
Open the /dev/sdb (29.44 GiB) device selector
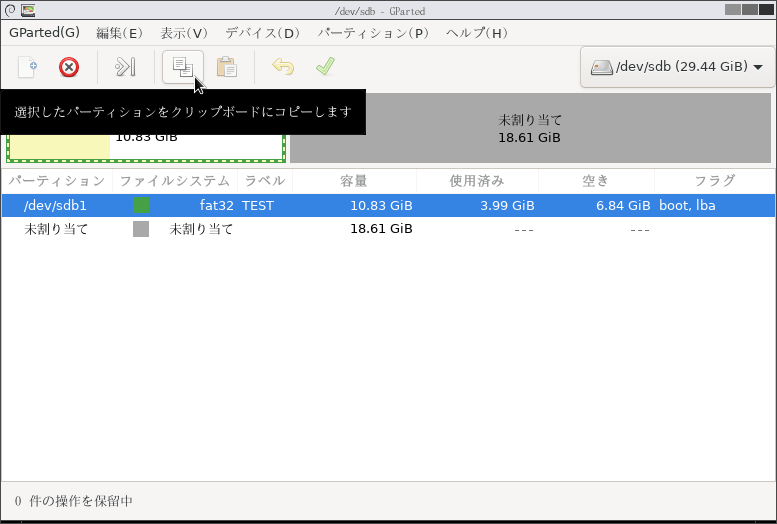pos(677,67)
